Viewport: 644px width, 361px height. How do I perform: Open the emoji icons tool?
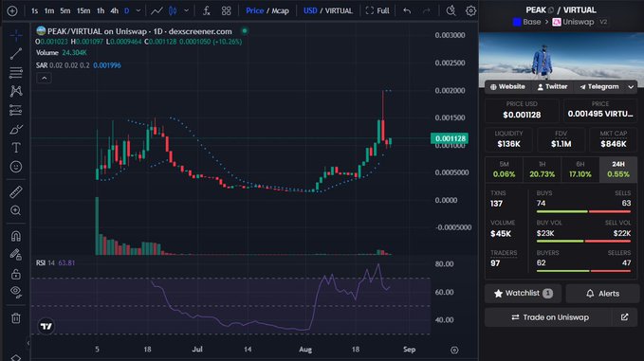tap(16, 167)
